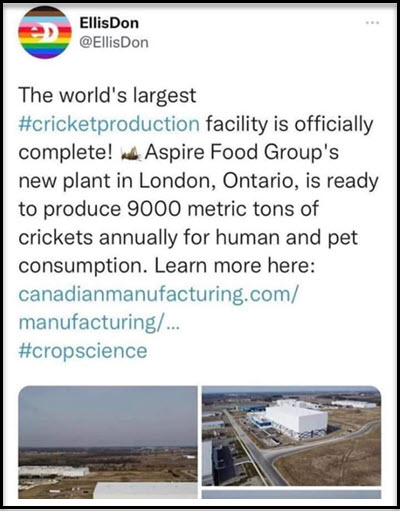Open the #cricketproduction hashtag

tap(109, 124)
